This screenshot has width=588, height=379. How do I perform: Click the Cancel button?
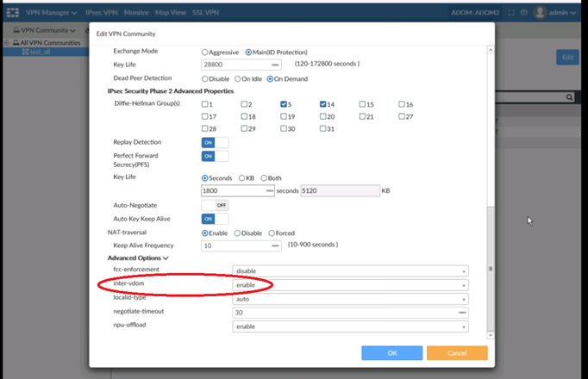pyautogui.click(x=457, y=353)
